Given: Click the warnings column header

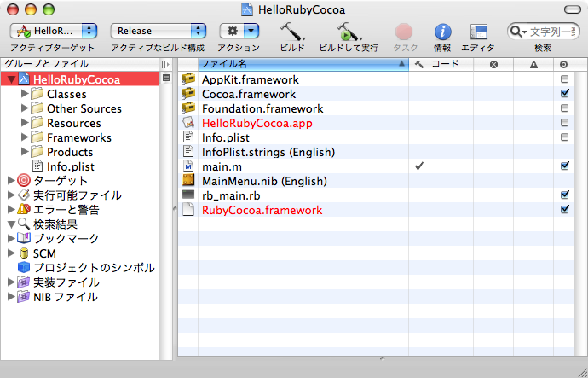Looking at the screenshot, I should (x=533, y=64).
